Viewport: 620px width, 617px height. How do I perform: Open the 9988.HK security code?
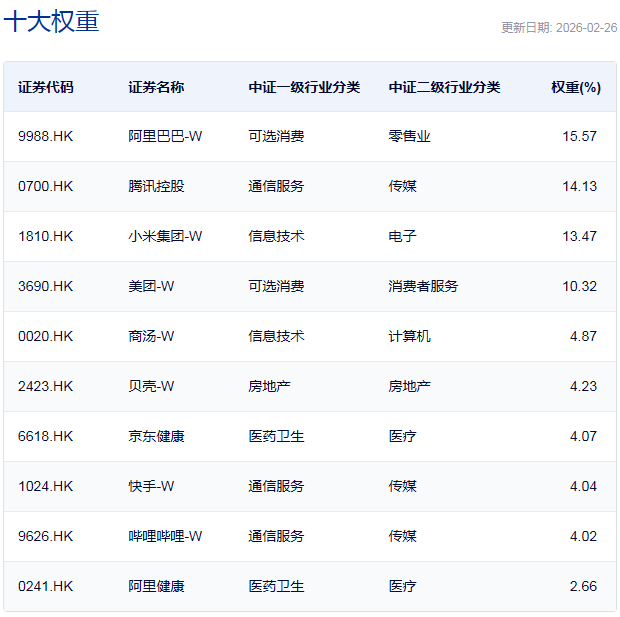pyautogui.click(x=46, y=136)
